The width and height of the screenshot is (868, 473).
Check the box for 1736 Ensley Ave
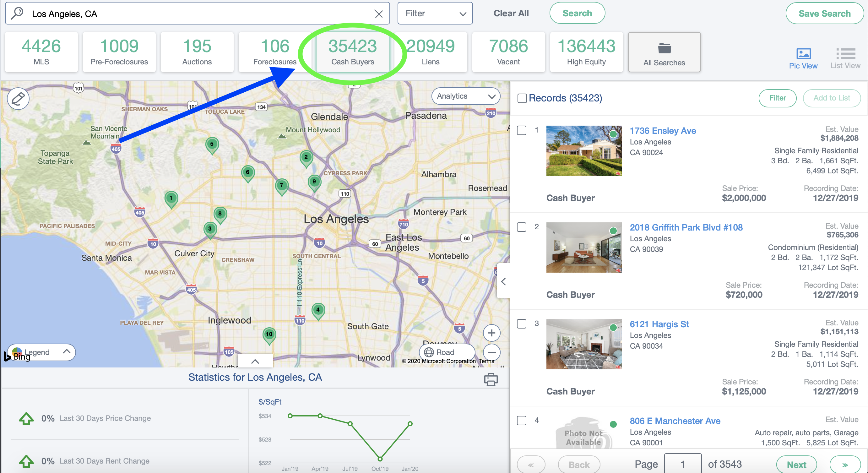[x=521, y=130]
